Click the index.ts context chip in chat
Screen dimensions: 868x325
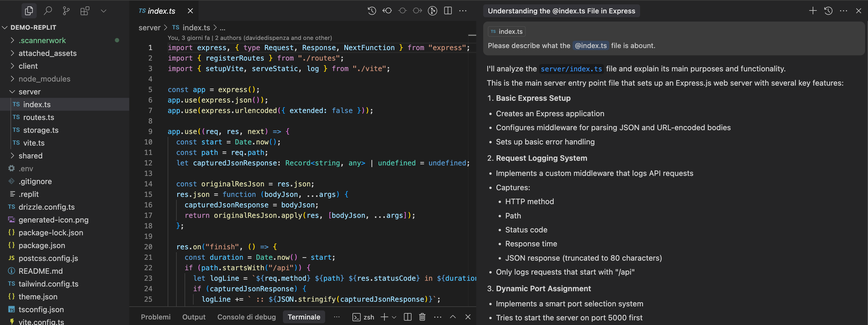coord(506,31)
